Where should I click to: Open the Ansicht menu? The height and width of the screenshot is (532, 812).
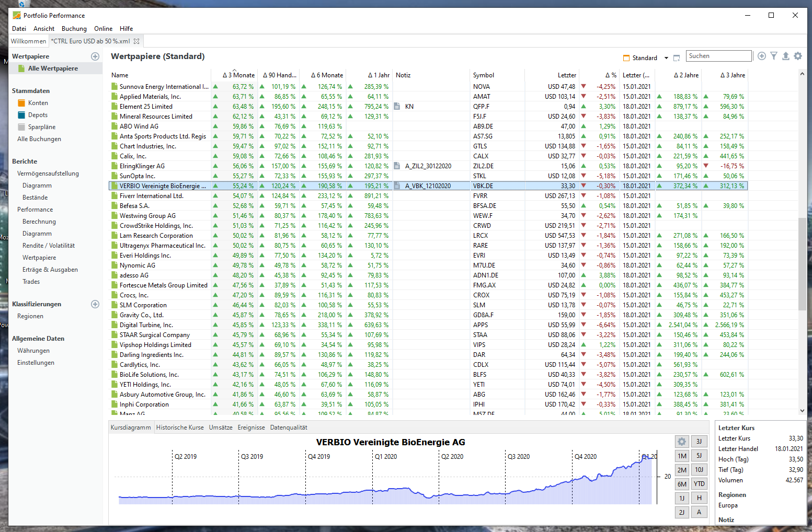[44, 29]
